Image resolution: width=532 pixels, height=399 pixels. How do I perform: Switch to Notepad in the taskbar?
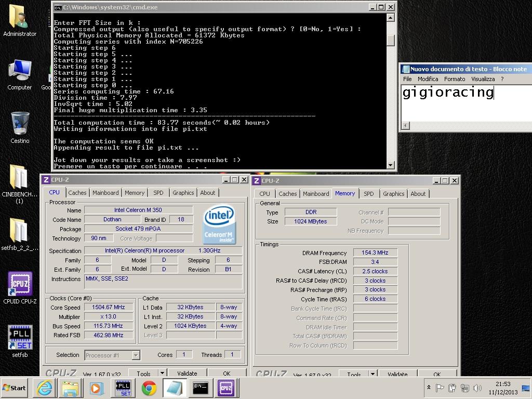[175, 388]
